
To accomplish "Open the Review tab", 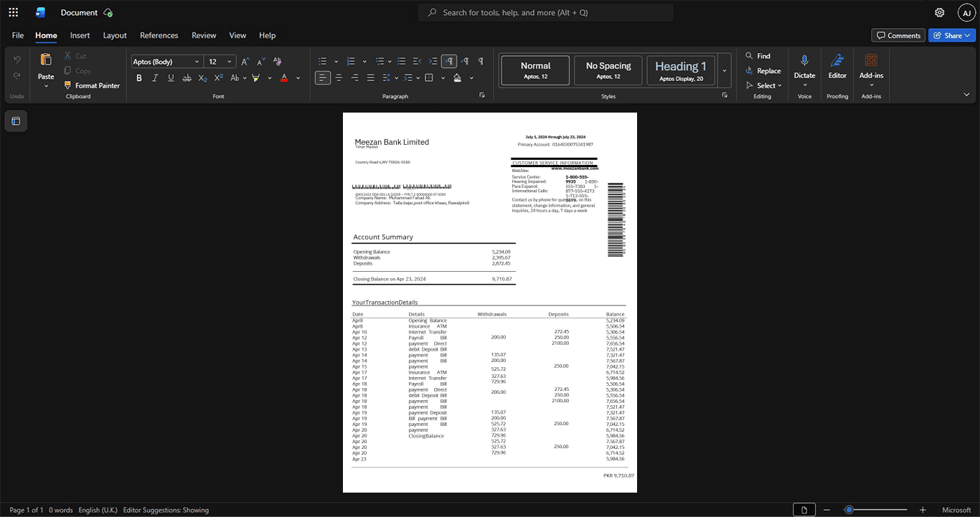I will 204,35.
